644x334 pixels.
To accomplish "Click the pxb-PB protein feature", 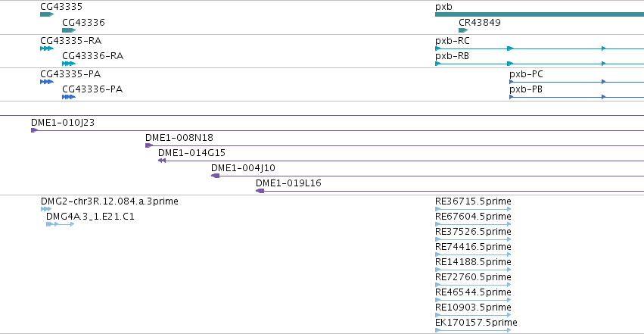I will [x=577, y=97].
